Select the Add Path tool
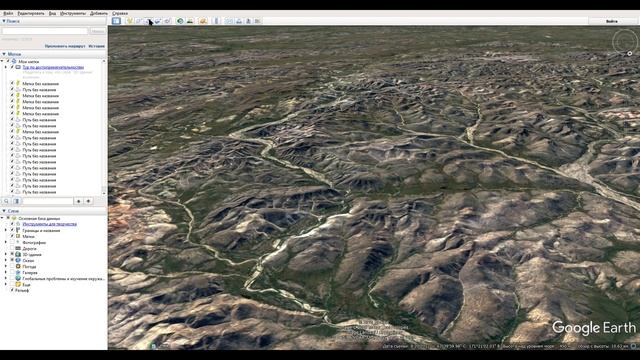The height and width of the screenshot is (360, 640). (x=148, y=21)
